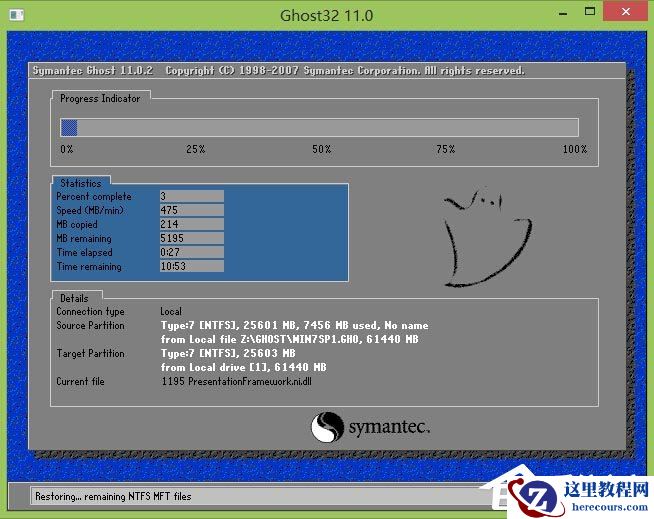Click the Percent complete label
654x519 pixels.
(94, 197)
